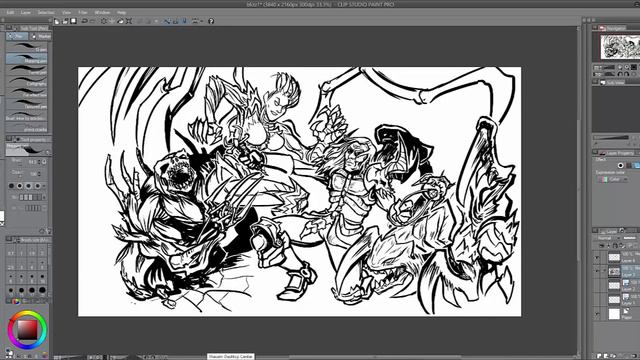Select Layer 2 in the Layer panel

pyautogui.click(x=624, y=286)
